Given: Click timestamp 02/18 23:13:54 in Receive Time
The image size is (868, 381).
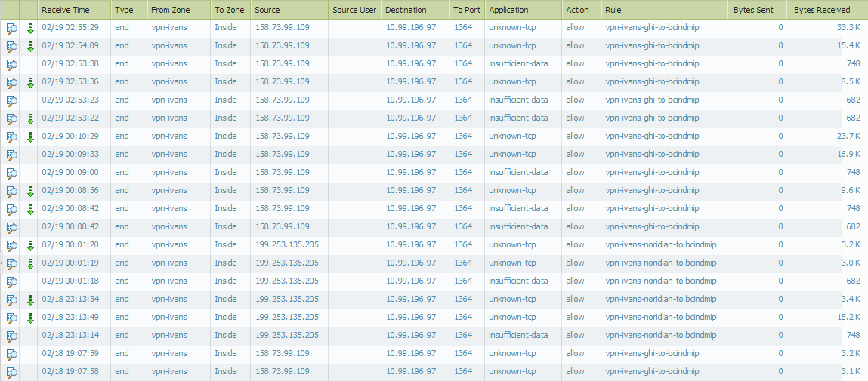Looking at the screenshot, I should coord(70,300).
